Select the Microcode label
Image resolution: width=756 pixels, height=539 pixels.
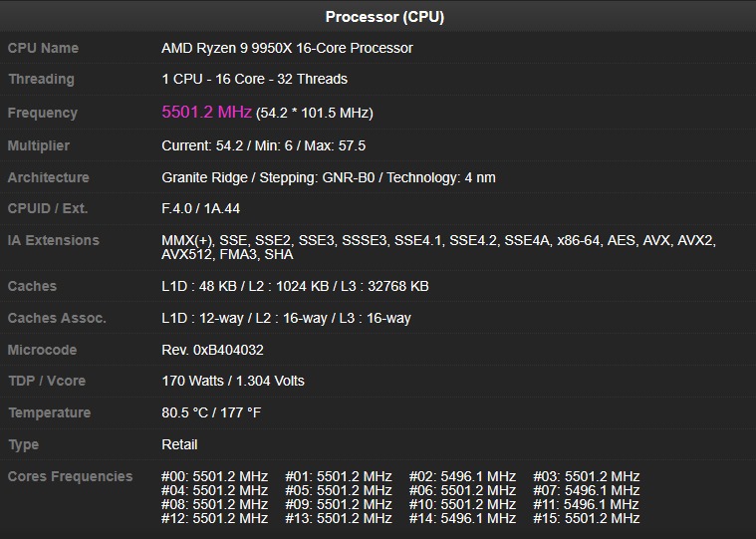pyautogui.click(x=42, y=350)
